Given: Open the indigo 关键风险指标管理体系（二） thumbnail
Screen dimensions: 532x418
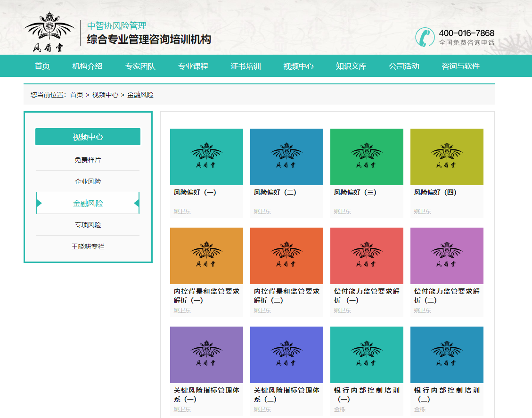Looking at the screenshot, I should coord(286,355).
